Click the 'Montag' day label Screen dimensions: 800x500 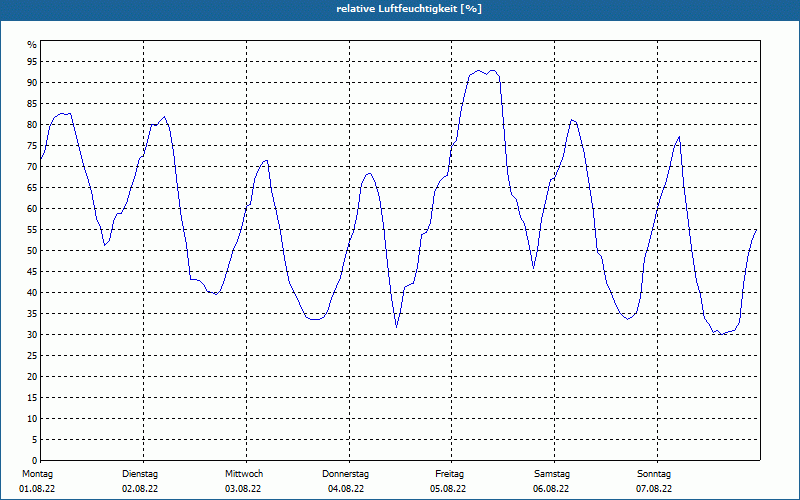tap(37, 474)
